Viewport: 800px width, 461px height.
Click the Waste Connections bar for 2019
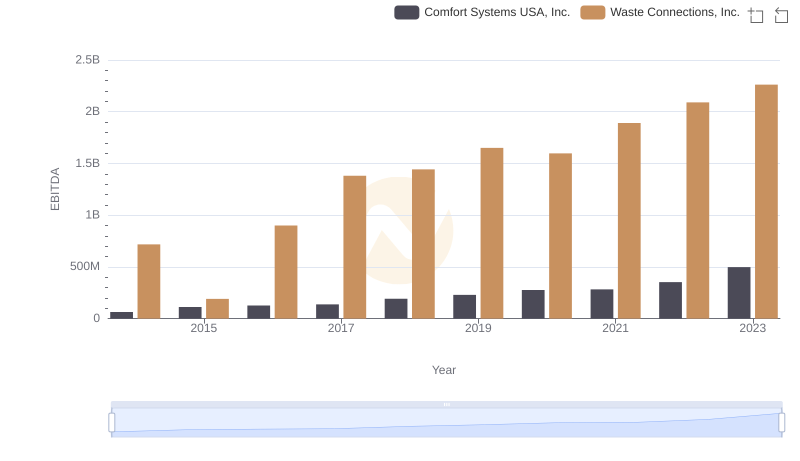tap(492, 233)
